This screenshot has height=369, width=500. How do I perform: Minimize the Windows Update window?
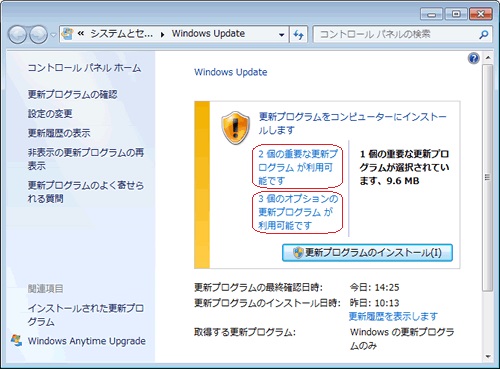[431, 14]
